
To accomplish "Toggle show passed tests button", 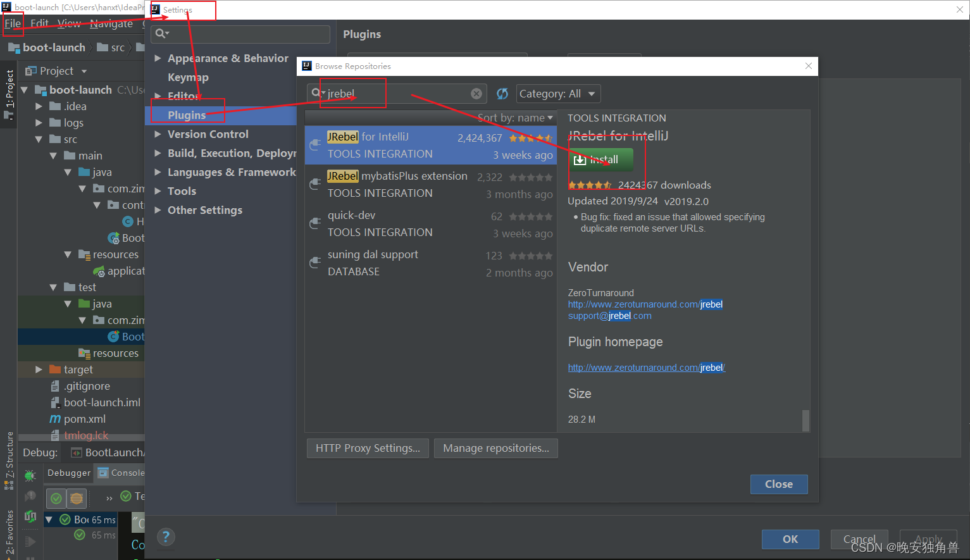I will (56, 499).
